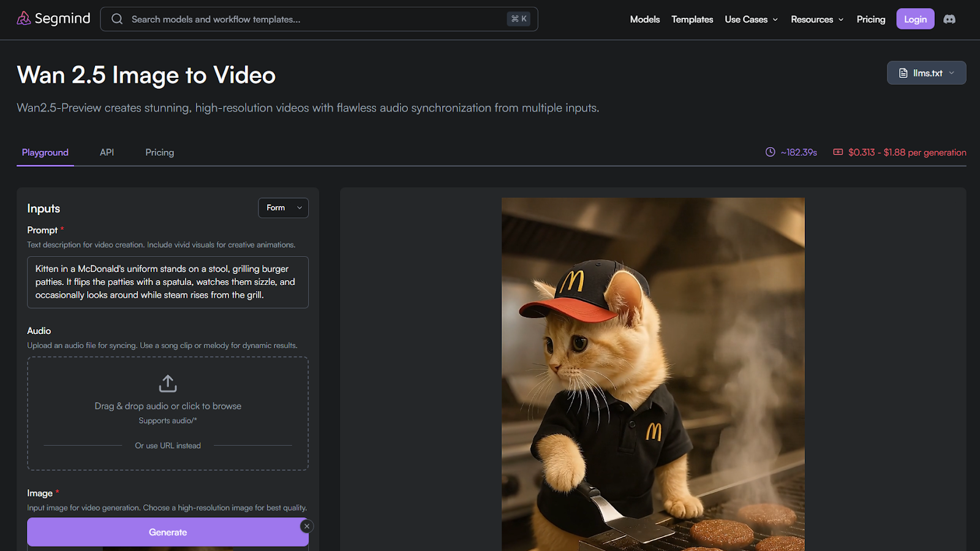The width and height of the screenshot is (980, 551).
Task: Expand the Use Cases menu
Action: pos(752,20)
